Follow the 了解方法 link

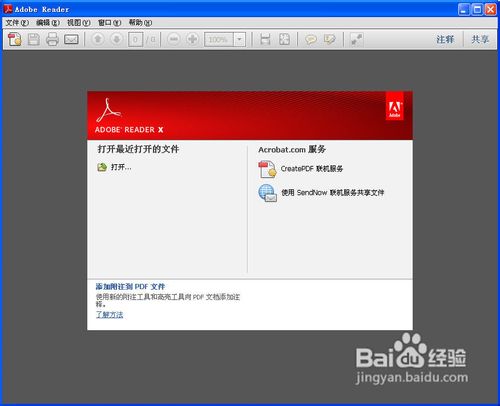(x=109, y=315)
